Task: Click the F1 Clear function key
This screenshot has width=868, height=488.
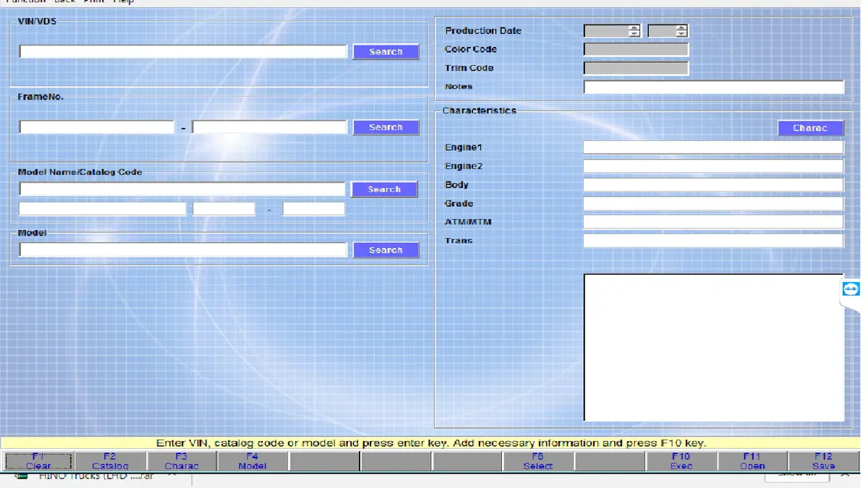Action: click(x=38, y=461)
